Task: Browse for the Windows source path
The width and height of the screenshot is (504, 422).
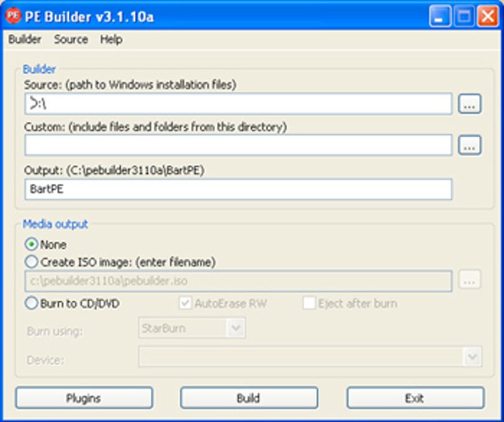Action: click(x=469, y=104)
